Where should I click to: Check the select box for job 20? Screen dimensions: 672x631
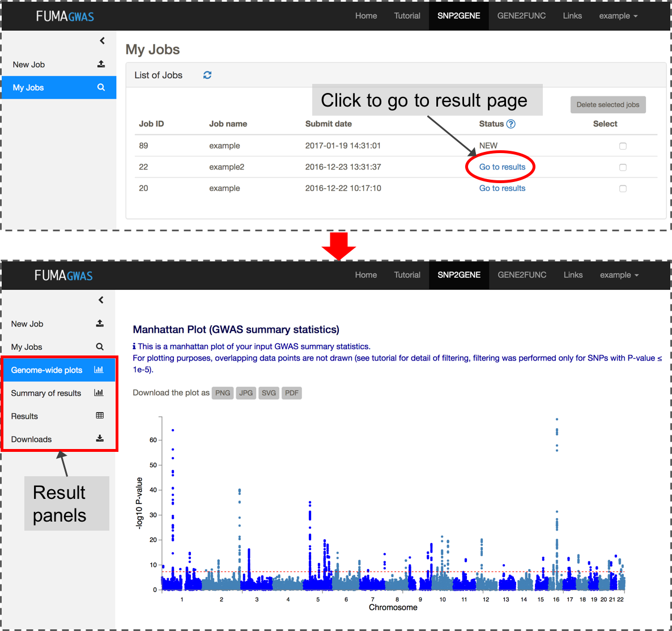coord(623,189)
